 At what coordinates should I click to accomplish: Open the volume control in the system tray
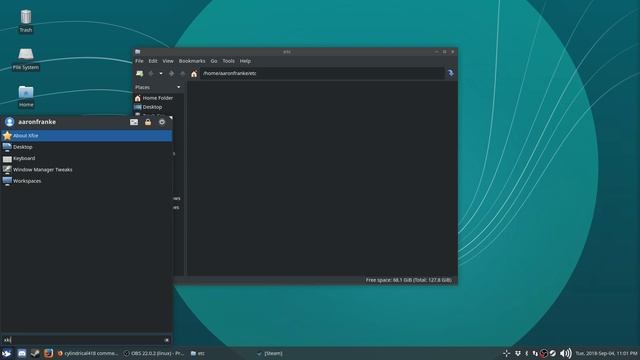(566, 353)
